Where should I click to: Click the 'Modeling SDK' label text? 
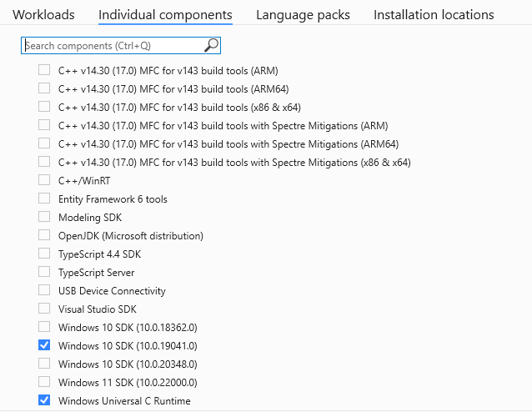90,217
